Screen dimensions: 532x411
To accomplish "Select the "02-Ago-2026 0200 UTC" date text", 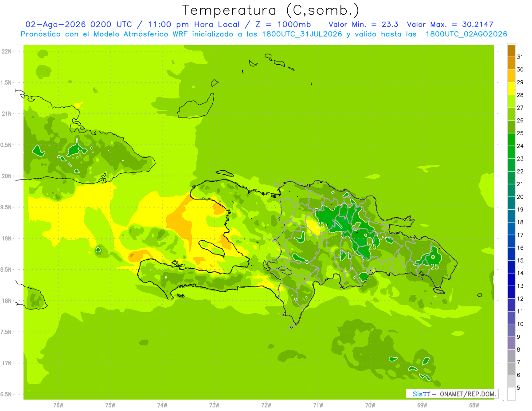I will (80, 24).
